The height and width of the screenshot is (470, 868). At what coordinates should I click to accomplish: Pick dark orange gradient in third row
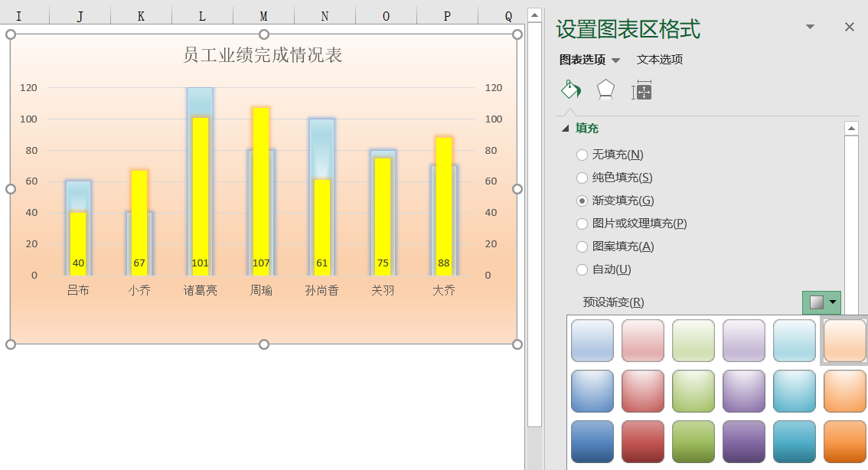[844, 442]
